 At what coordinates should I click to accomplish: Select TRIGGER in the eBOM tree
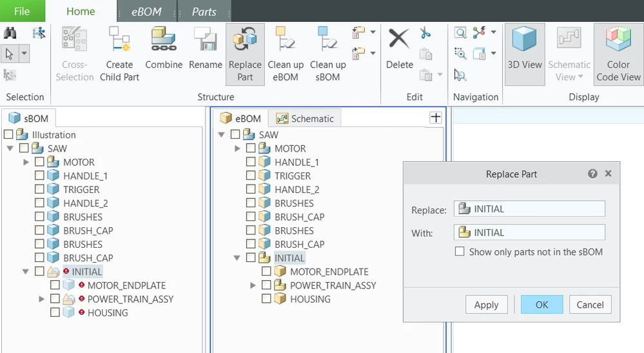tap(293, 176)
